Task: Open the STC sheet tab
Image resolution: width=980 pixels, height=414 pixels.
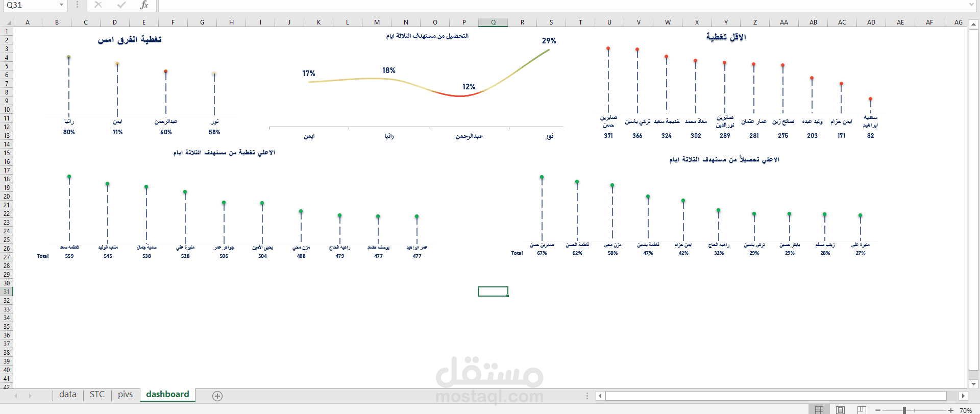Action: [x=97, y=394]
